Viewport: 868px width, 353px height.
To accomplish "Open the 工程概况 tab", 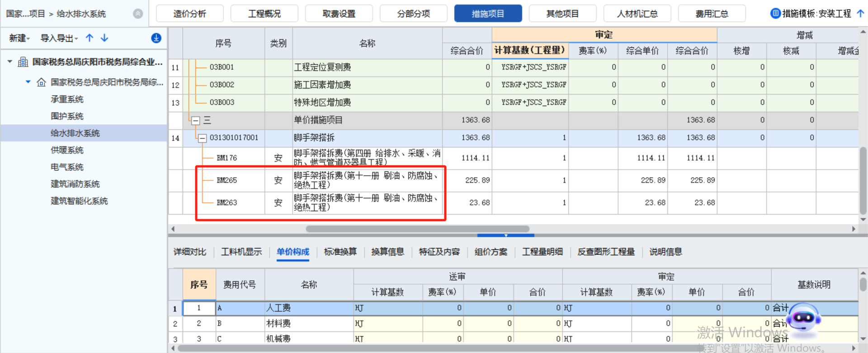I will tap(264, 14).
